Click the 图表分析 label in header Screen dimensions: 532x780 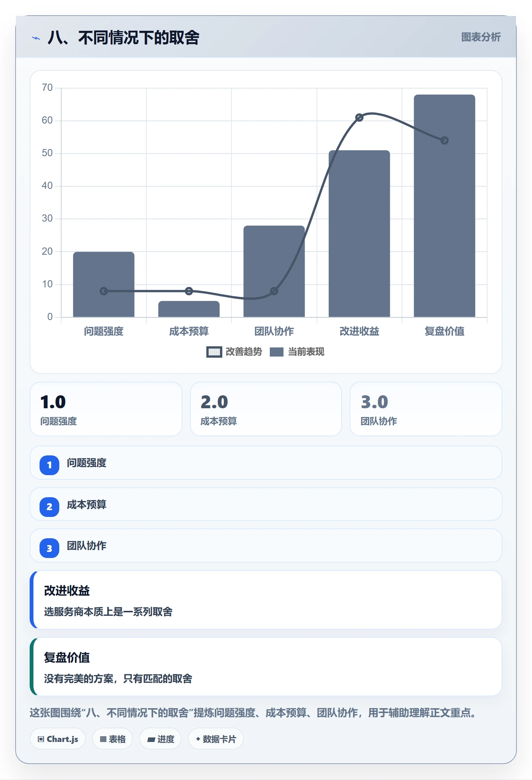tap(481, 37)
